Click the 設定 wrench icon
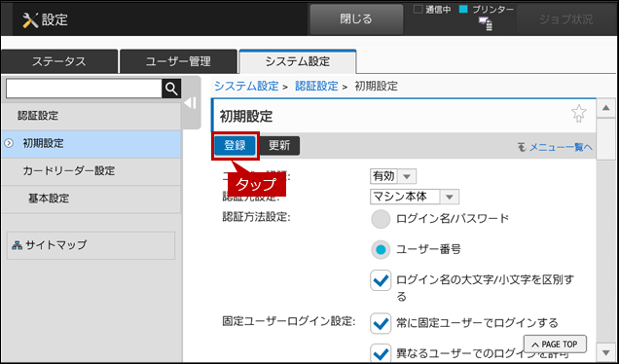 pyautogui.click(x=30, y=19)
